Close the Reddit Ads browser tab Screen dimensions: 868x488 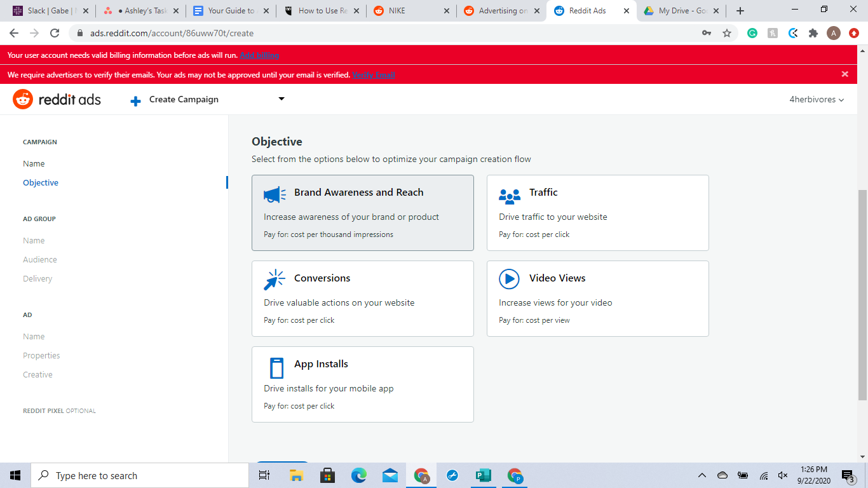point(627,11)
